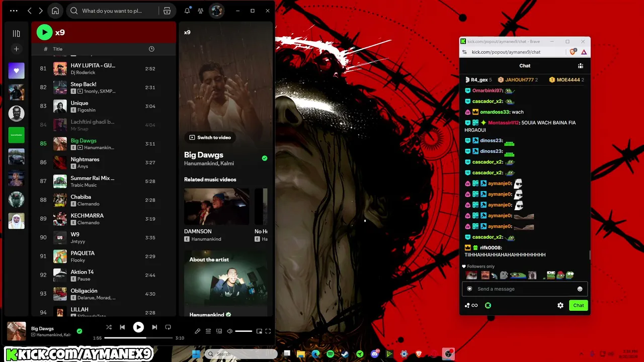Open the Spotify Home page
Image resolution: width=644 pixels, height=362 pixels.
pos(55,11)
